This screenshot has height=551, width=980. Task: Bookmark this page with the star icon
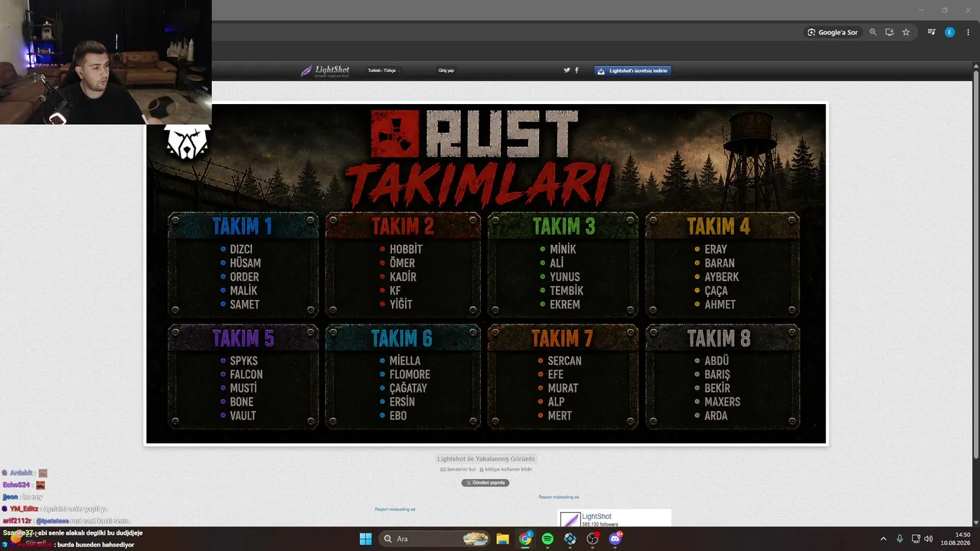click(x=906, y=32)
